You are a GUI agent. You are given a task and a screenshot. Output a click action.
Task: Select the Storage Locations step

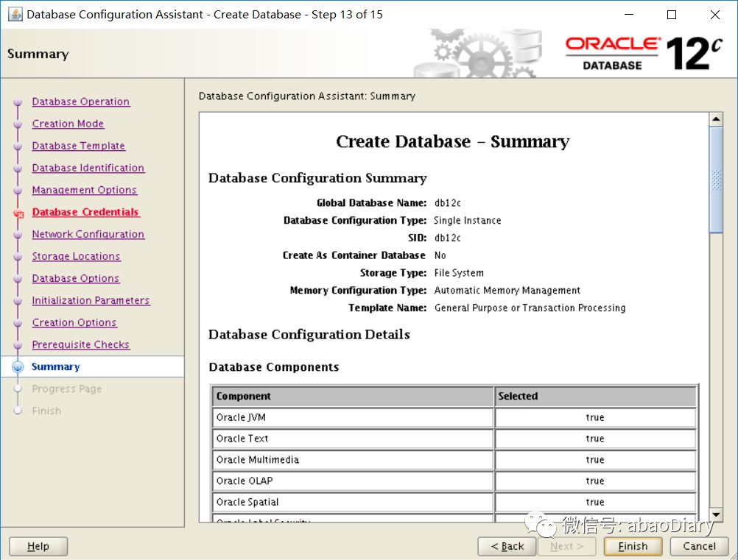pos(76,256)
